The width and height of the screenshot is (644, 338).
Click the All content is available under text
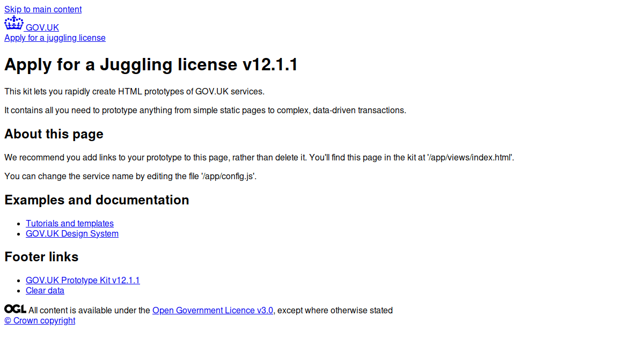point(90,310)
